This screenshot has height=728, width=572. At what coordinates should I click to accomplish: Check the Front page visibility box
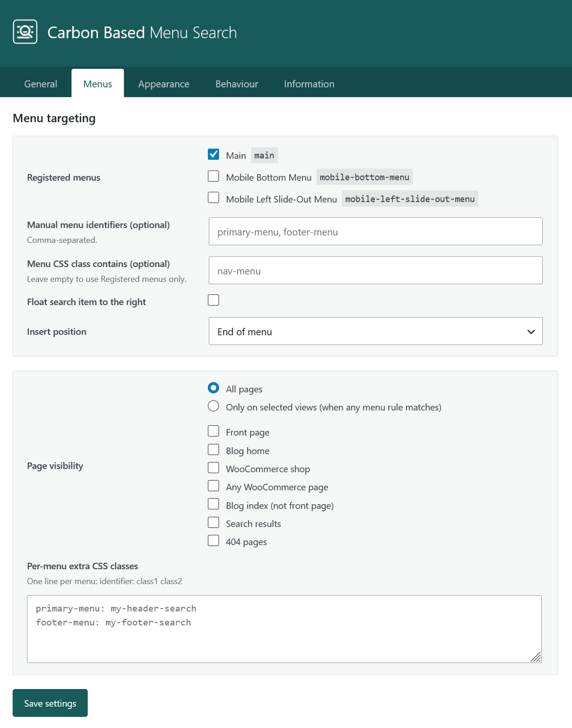pos(213,431)
